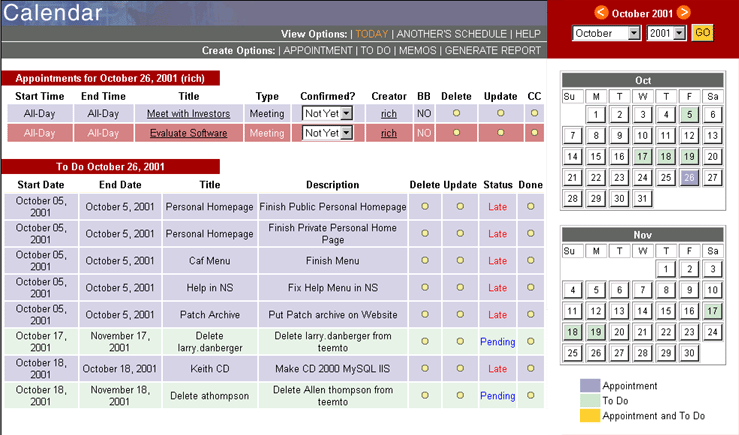Screen dimensions: 739x435
Task: Update the Delete larry.danberger to-do
Action: point(460,341)
